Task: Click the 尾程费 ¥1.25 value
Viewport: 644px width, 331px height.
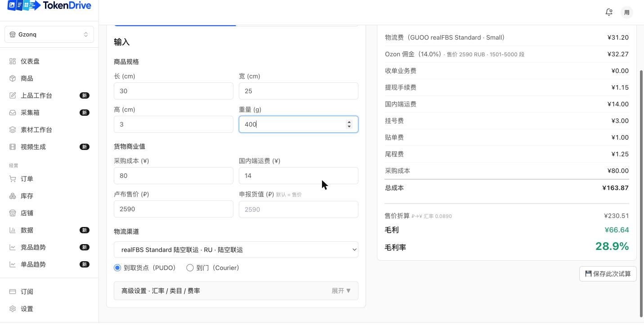Action: click(620, 154)
